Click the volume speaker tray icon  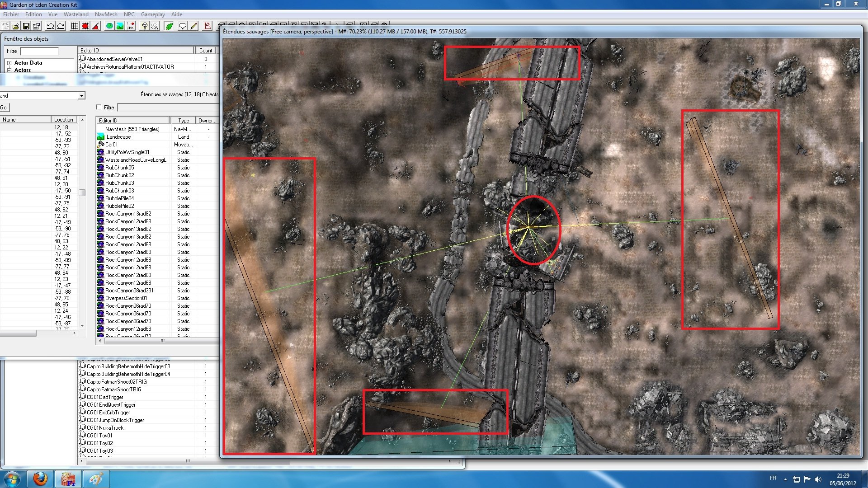tap(818, 479)
